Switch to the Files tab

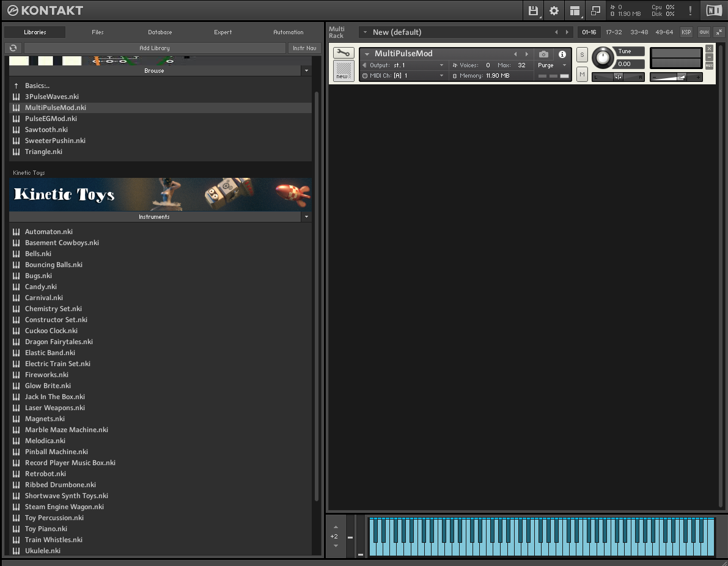tap(98, 32)
